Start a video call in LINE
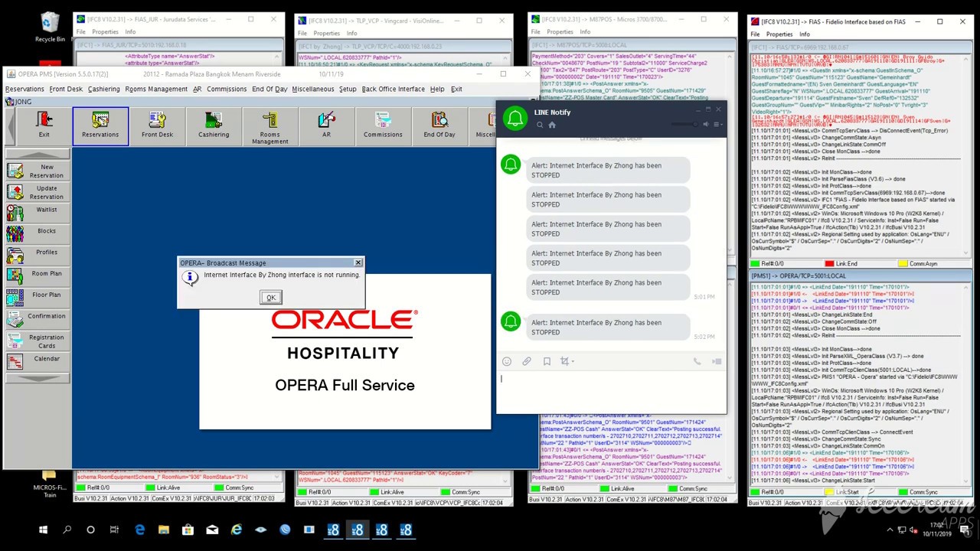980x551 pixels. point(717,361)
